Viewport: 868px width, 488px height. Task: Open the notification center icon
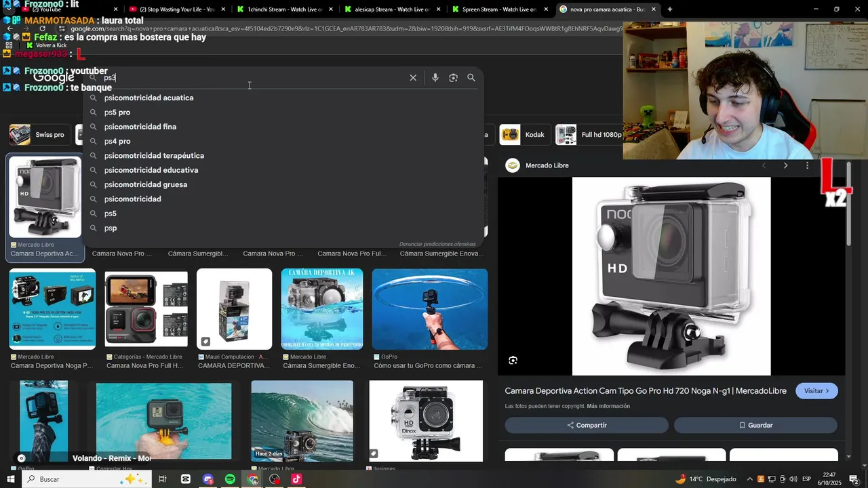[854, 479]
